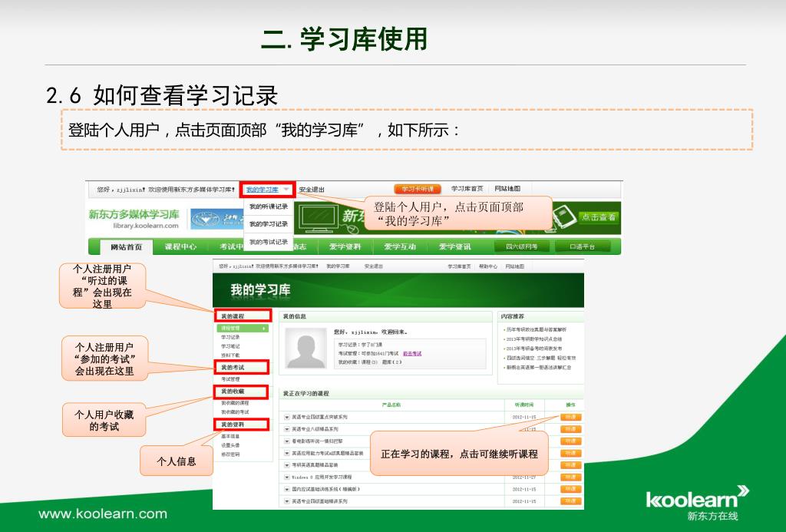The width and height of the screenshot is (786, 532).
Task: Click the 点击查看 button in the banner
Action: click(599, 217)
